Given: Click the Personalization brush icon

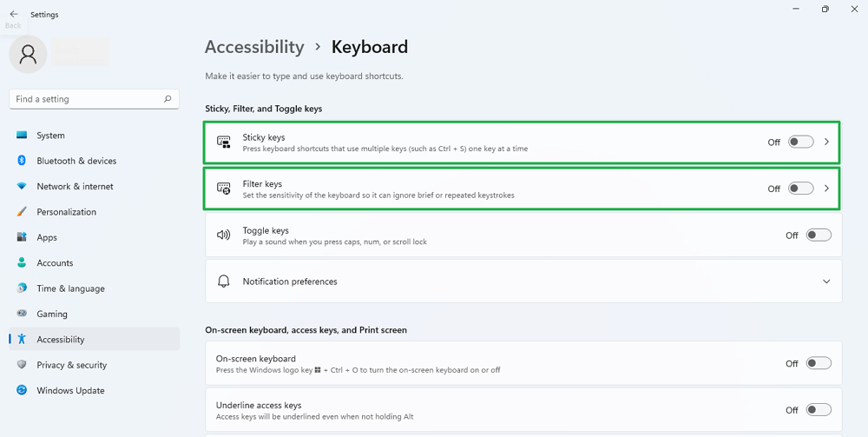Looking at the screenshot, I should click(22, 212).
